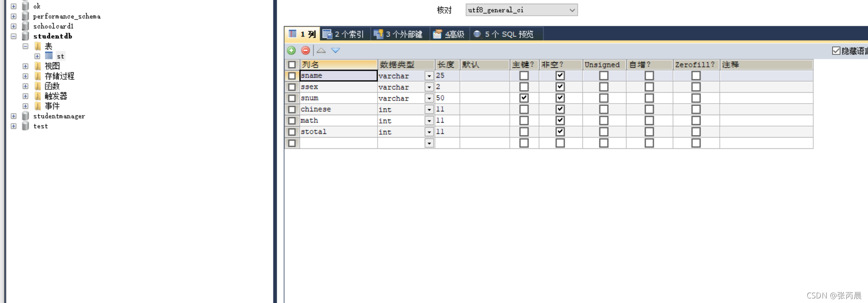Move column up with the up arrow
The height and width of the screenshot is (303, 868).
321,50
